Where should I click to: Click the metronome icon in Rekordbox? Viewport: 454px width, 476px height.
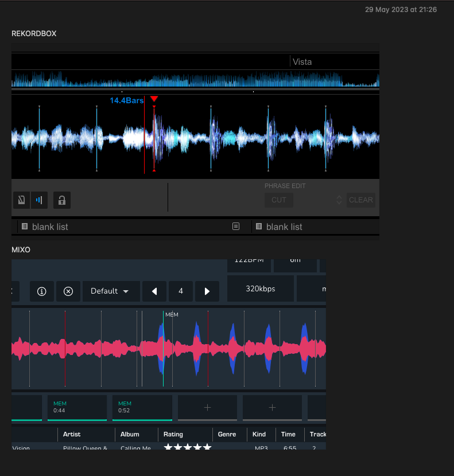(22, 200)
